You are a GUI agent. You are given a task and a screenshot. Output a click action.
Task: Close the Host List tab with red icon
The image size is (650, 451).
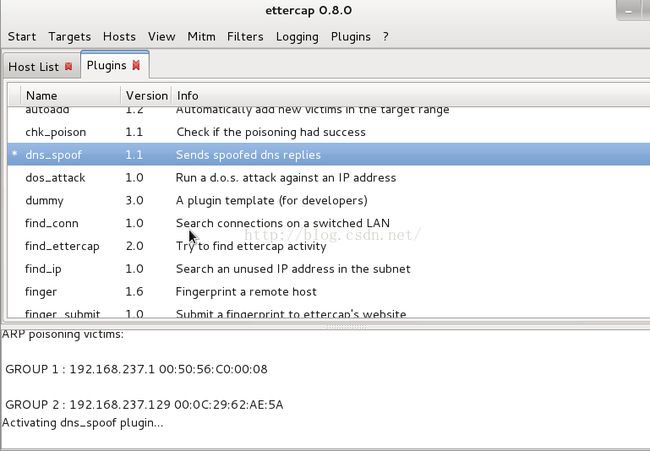tap(68, 66)
